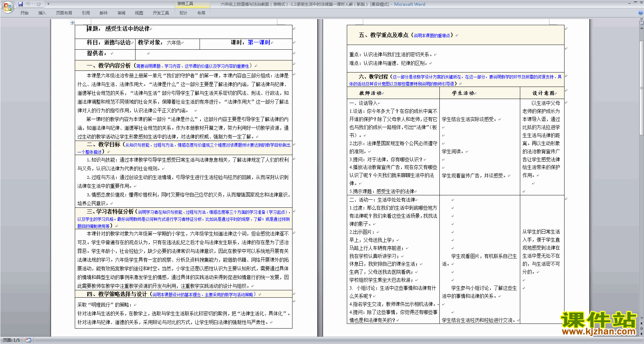
Task: Open Word Help with question mark icon
Action: 640,13
